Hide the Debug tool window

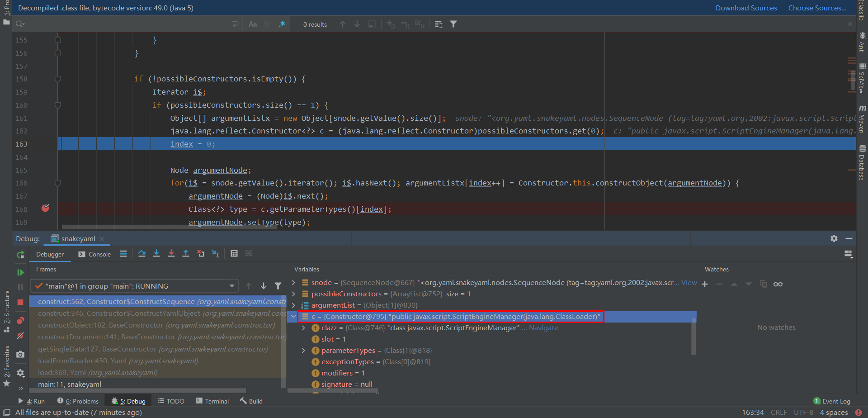coord(849,238)
